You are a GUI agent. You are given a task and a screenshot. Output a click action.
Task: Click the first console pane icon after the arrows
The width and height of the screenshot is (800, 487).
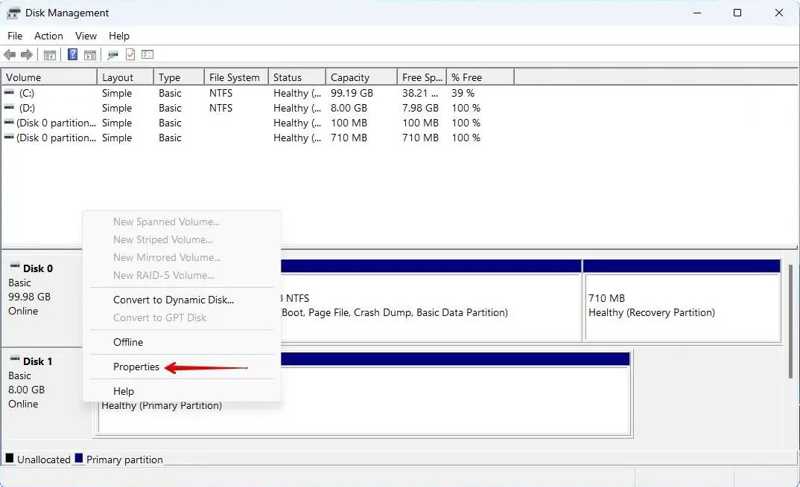pyautogui.click(x=49, y=54)
